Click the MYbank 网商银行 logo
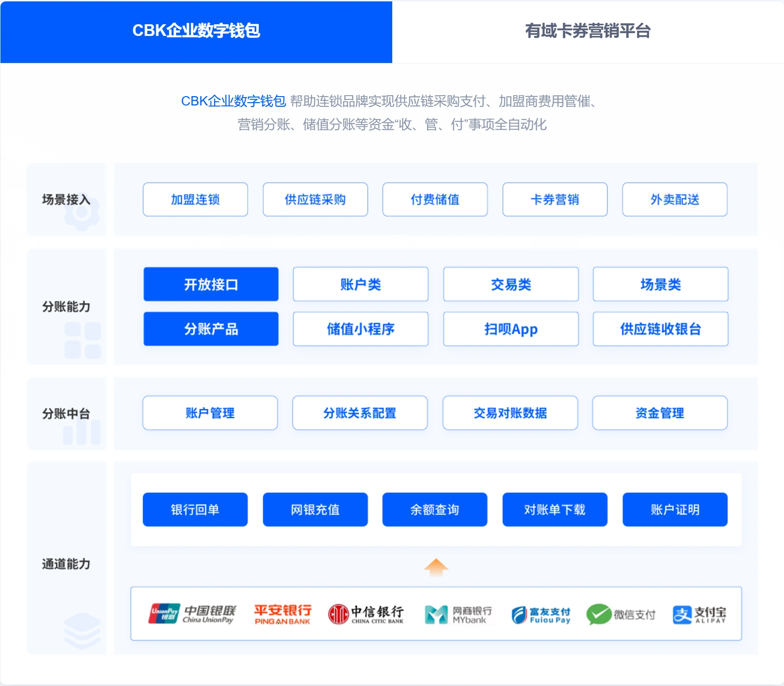 coord(458,615)
